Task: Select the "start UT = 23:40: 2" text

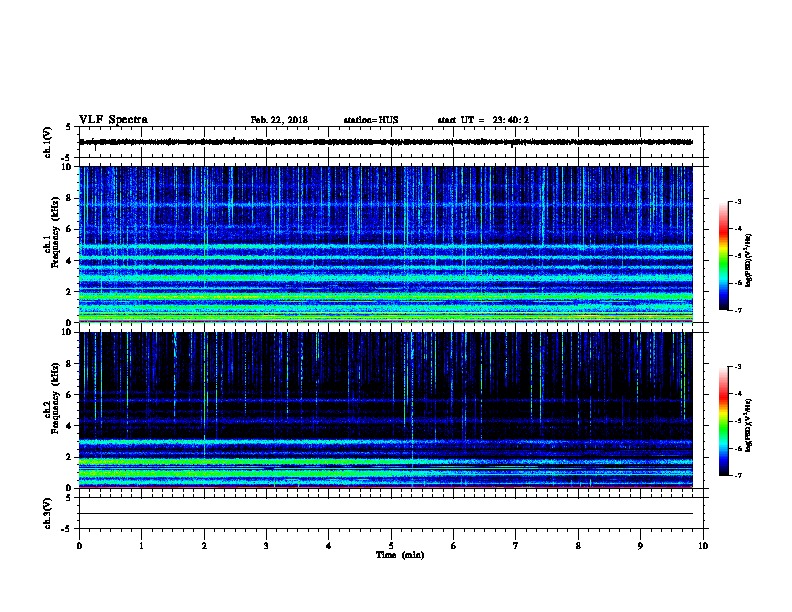Action: (483, 120)
